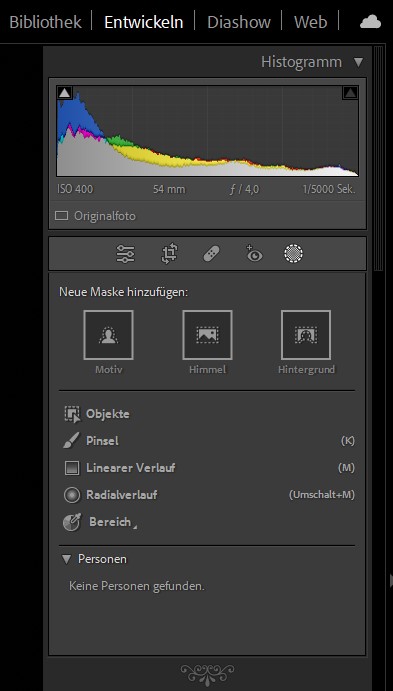Open the Bibliothek module
The image size is (393, 691).
(45, 22)
